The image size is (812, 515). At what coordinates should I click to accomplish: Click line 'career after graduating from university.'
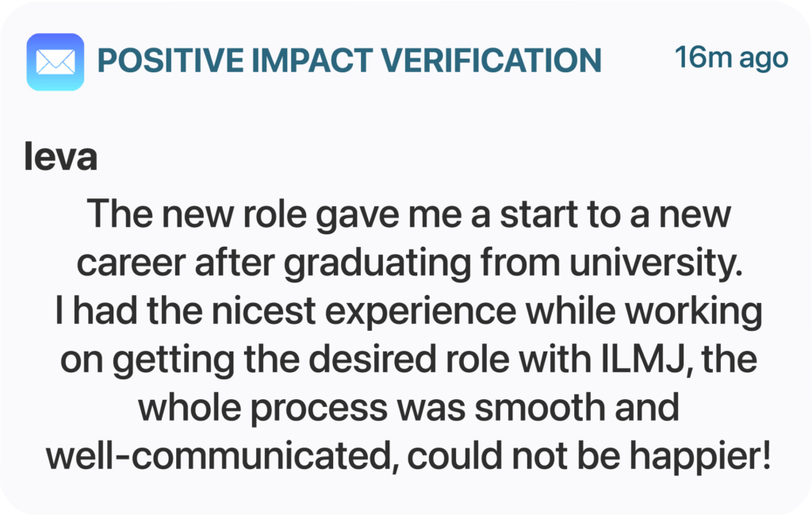(x=410, y=263)
